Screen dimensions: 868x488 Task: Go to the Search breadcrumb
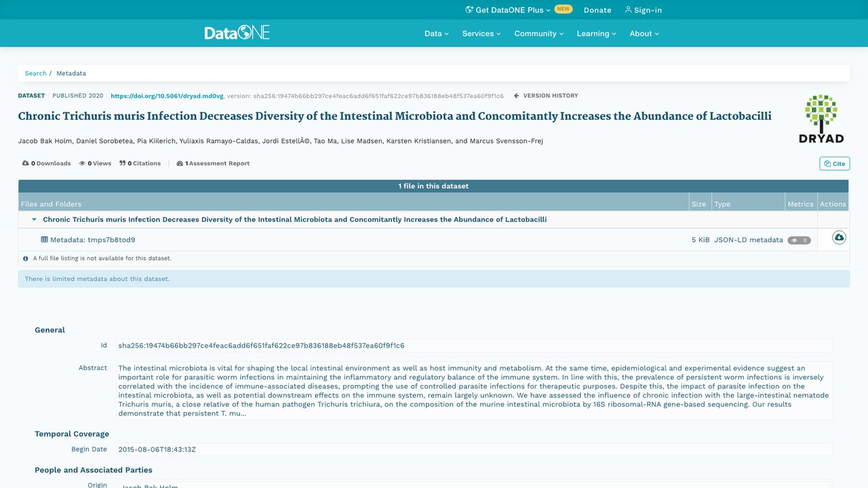pyautogui.click(x=36, y=73)
